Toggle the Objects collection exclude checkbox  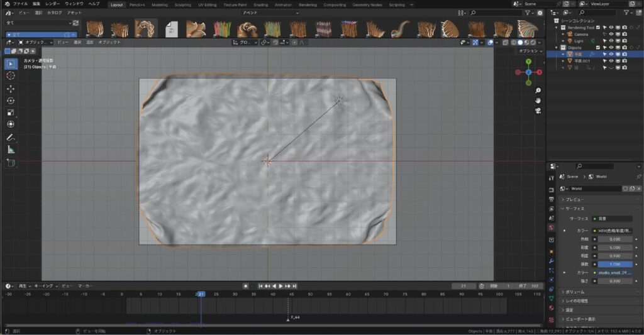[598, 48]
